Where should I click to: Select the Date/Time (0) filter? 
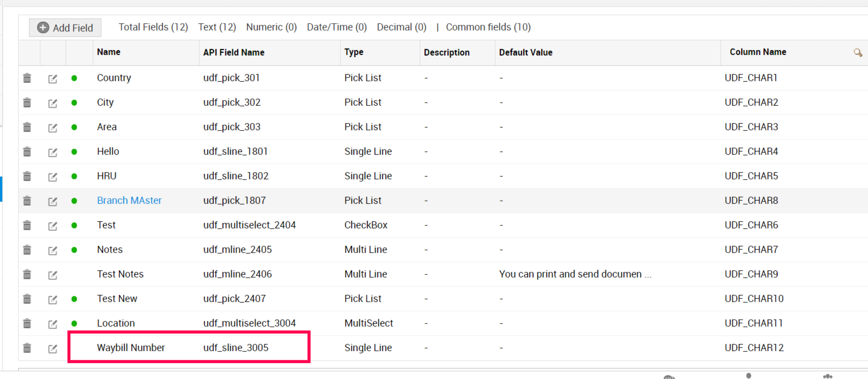[337, 27]
